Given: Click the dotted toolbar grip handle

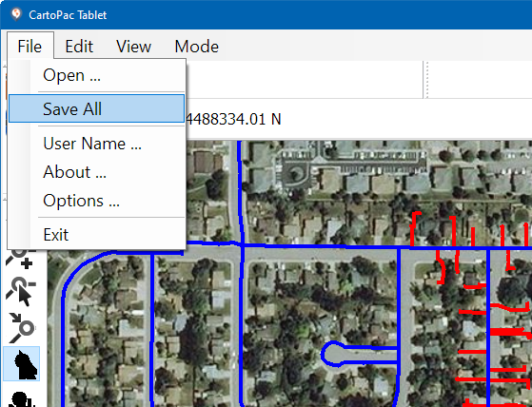Looking at the screenshot, I should coord(427,80).
